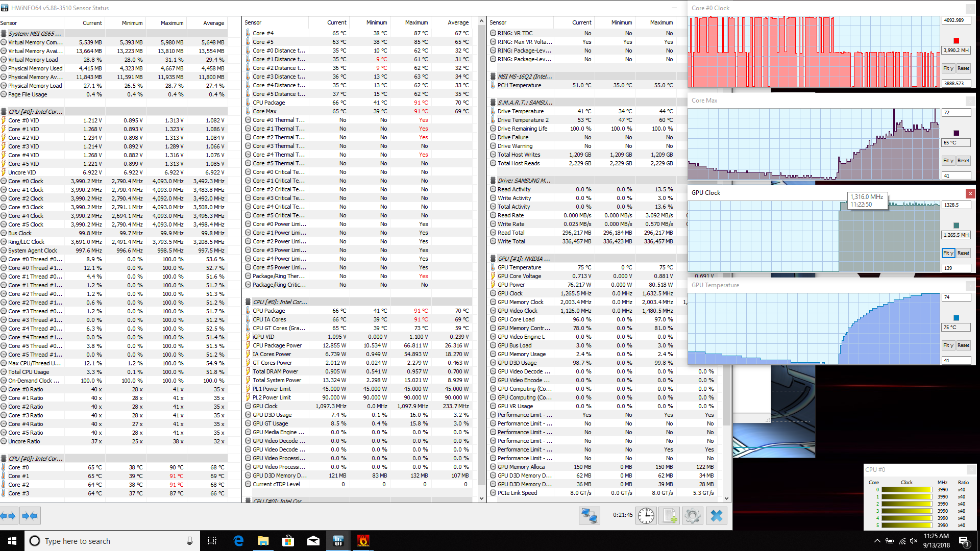Click the Average column header in left pane
980x551 pixels.
[x=213, y=23]
